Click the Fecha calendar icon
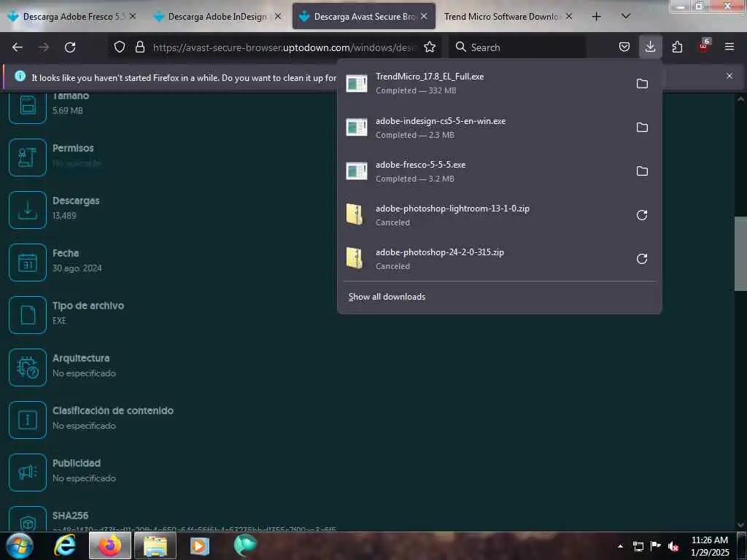This screenshot has height=560, width=747. [x=28, y=262]
